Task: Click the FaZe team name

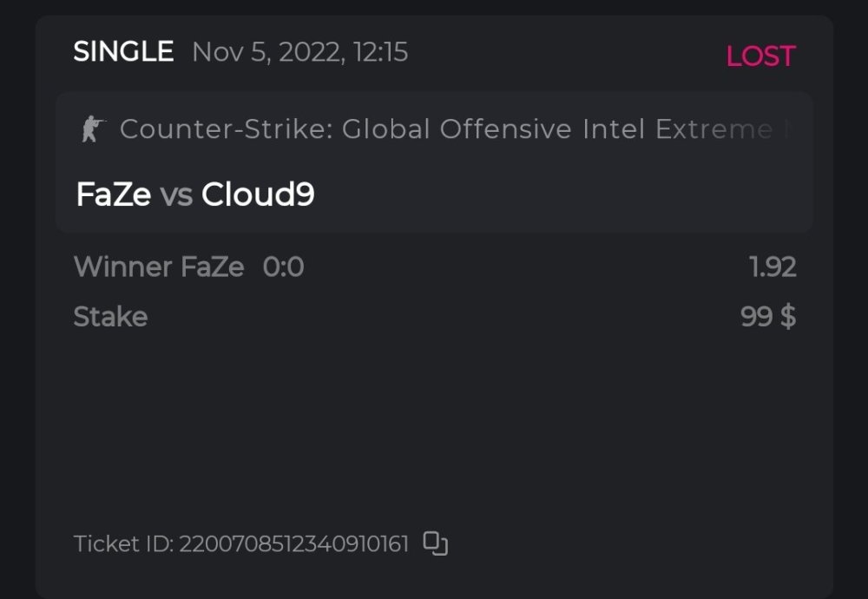Action: [x=114, y=194]
